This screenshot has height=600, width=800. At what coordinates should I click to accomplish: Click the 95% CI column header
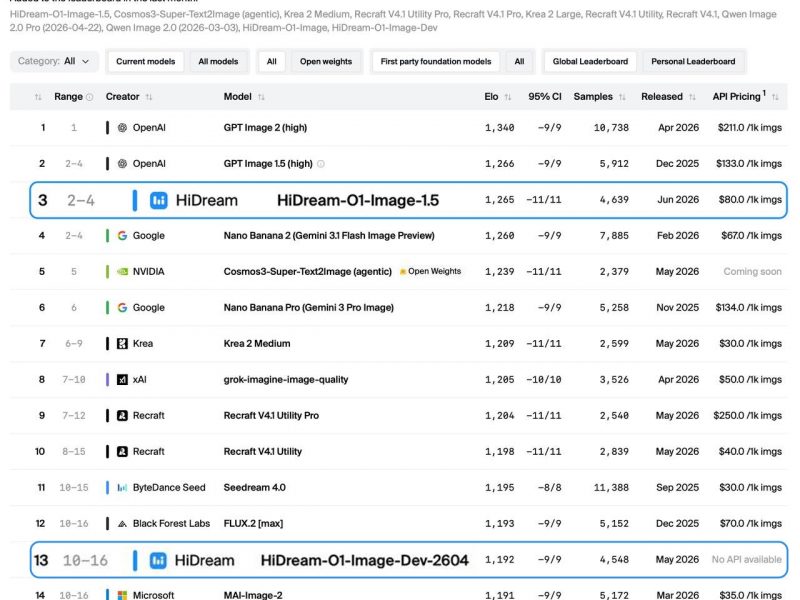[544, 96]
